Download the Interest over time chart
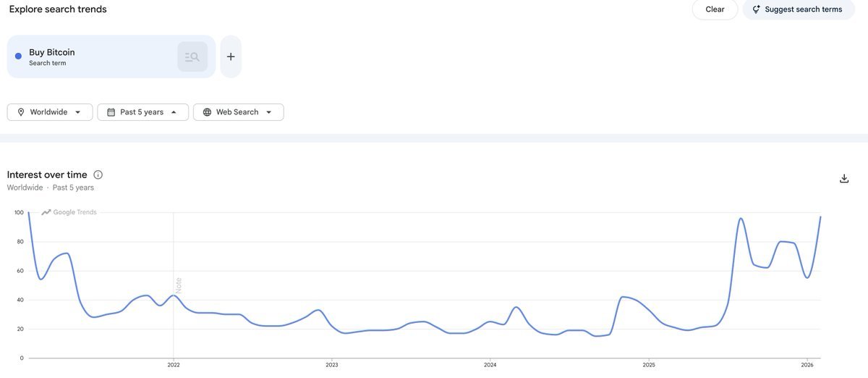The height and width of the screenshot is (378, 868). click(843, 179)
